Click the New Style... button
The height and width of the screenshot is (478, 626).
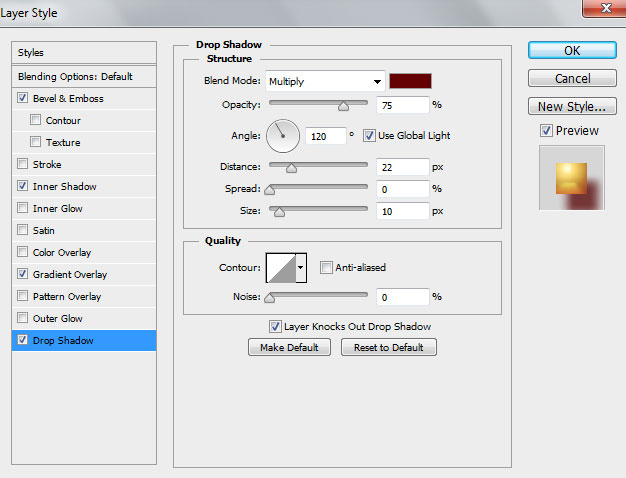[572, 106]
